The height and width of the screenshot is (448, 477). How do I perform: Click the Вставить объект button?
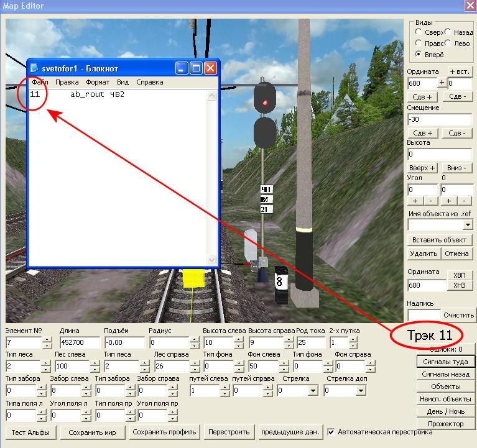[440, 240]
